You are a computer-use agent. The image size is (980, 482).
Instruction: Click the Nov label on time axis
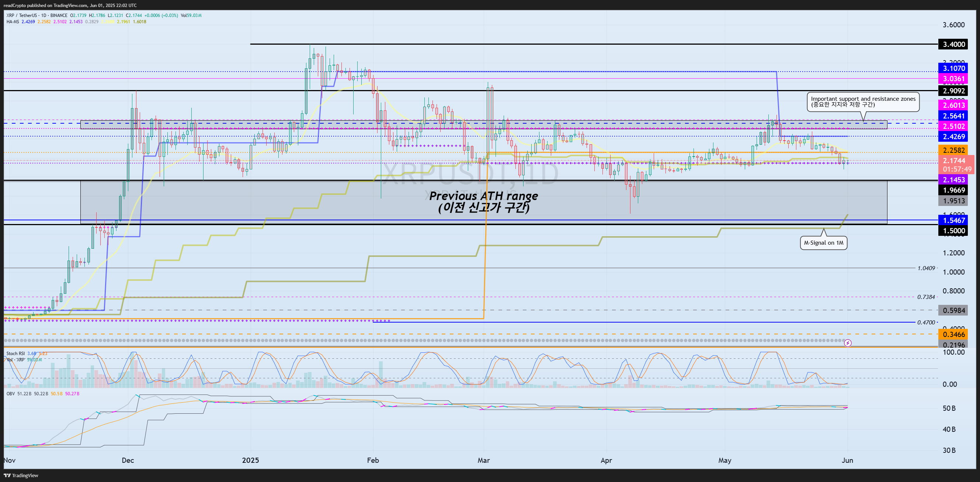(x=10, y=460)
